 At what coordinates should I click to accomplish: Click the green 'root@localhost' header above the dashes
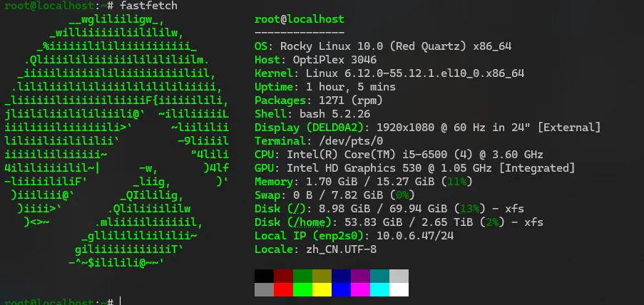pos(300,19)
